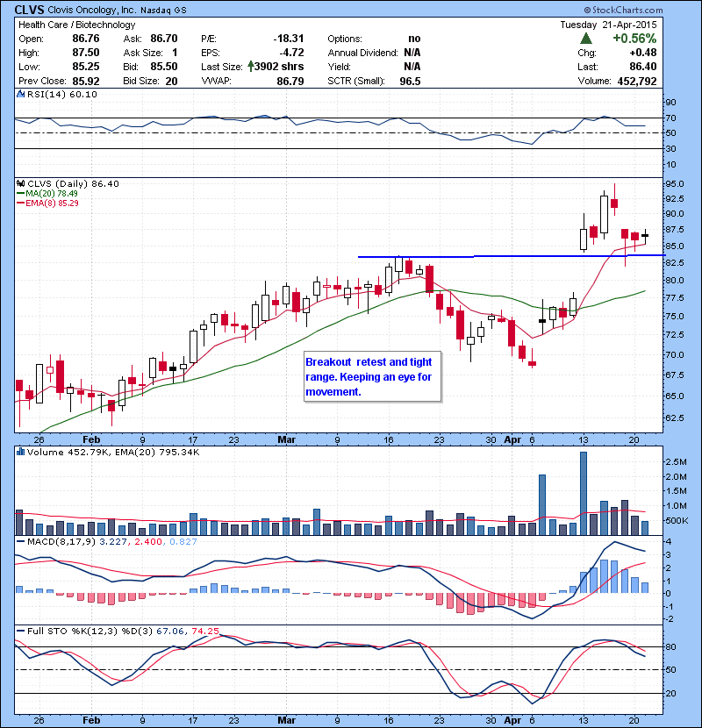Select the P/E value -18.31
The height and width of the screenshot is (728, 702).
289,39
